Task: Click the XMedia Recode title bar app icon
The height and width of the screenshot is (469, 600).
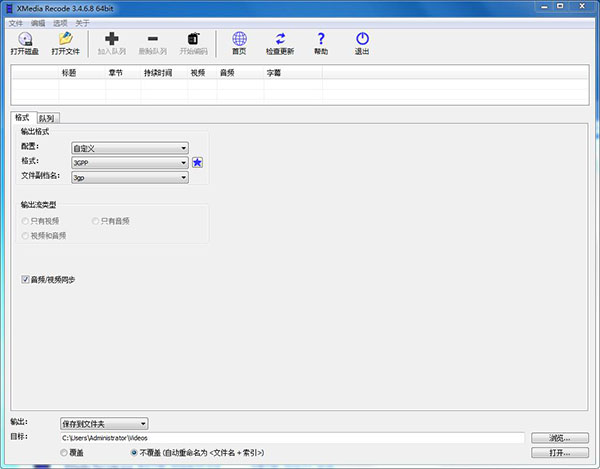Action: pos(8,7)
